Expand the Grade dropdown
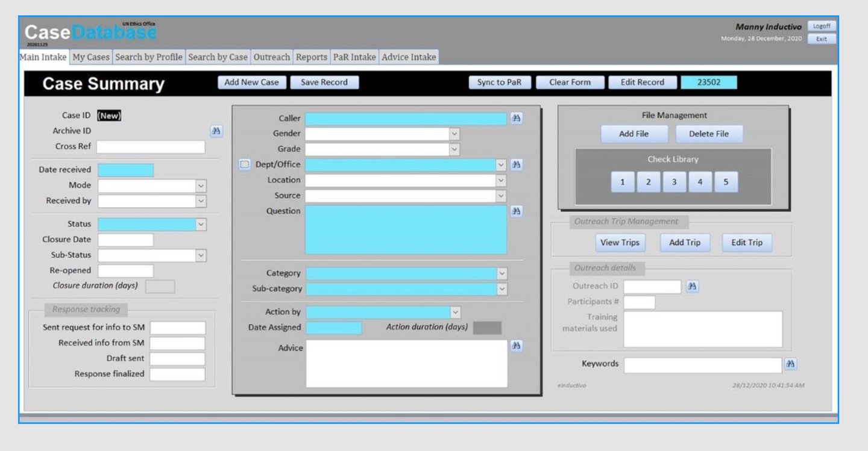The image size is (868, 451). 454,149
